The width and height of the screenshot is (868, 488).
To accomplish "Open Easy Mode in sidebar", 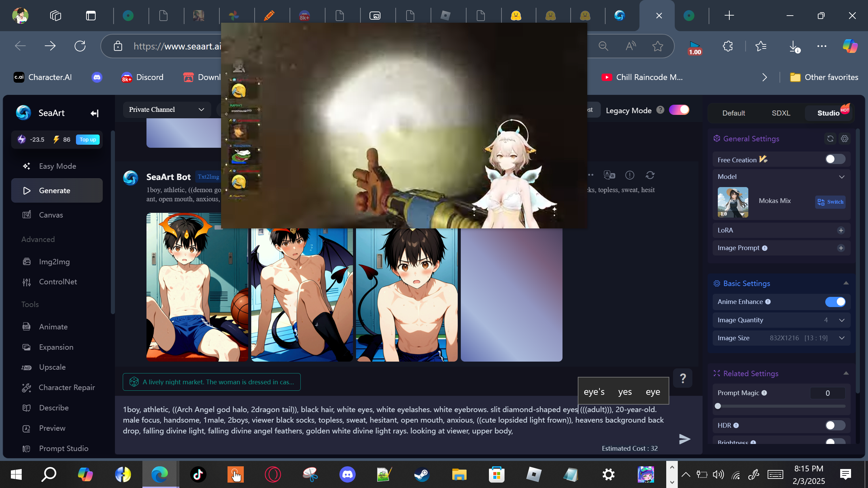I will click(x=57, y=166).
